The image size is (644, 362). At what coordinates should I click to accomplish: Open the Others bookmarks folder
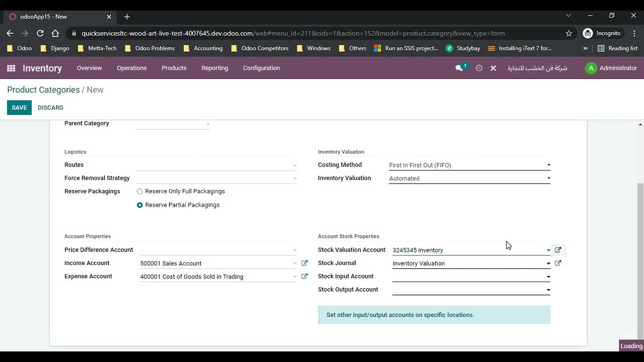(352, 48)
